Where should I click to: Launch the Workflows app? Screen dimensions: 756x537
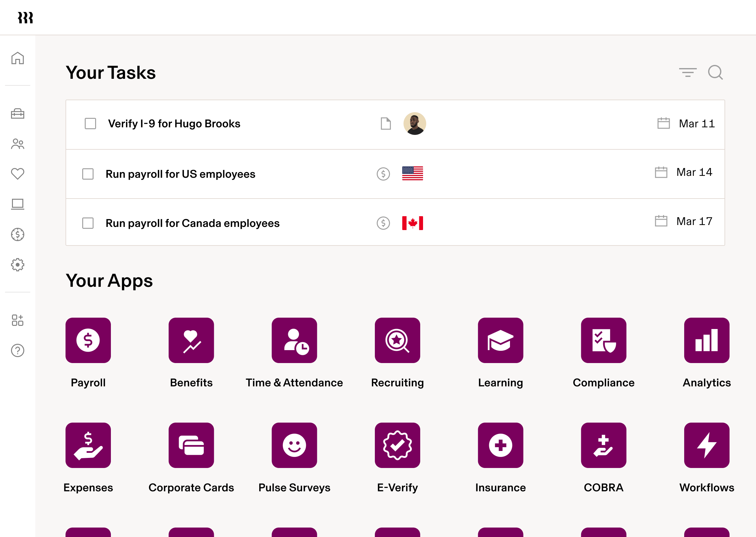pos(707,445)
